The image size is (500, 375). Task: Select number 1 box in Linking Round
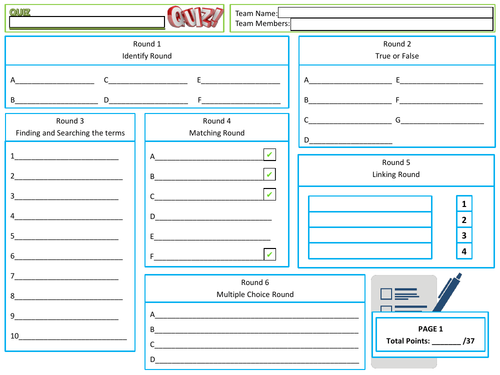pyautogui.click(x=464, y=204)
